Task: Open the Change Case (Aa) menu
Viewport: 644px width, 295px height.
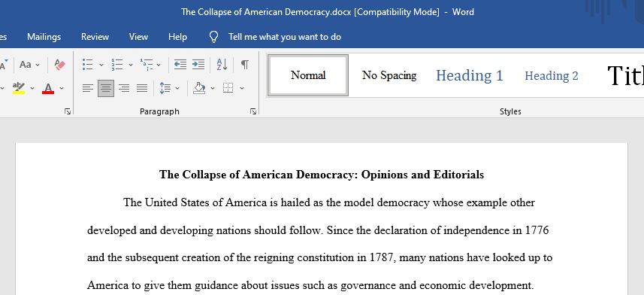Action: pyautogui.click(x=29, y=65)
